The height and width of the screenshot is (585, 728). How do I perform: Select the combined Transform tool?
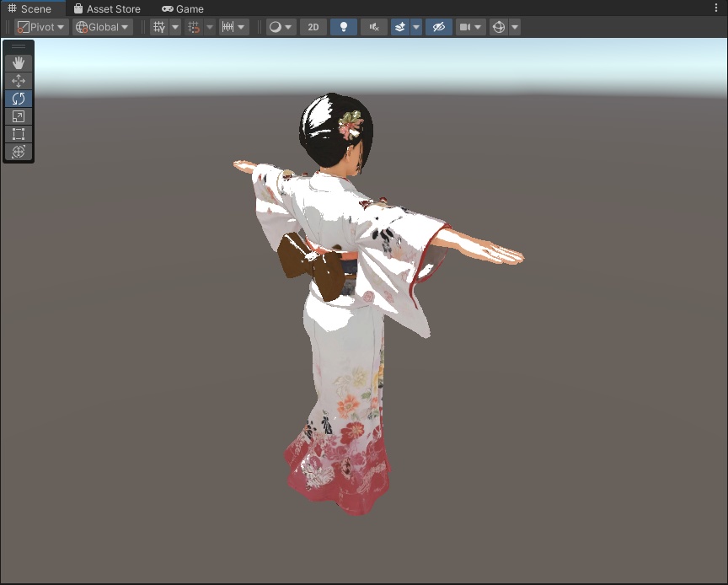tap(18, 152)
